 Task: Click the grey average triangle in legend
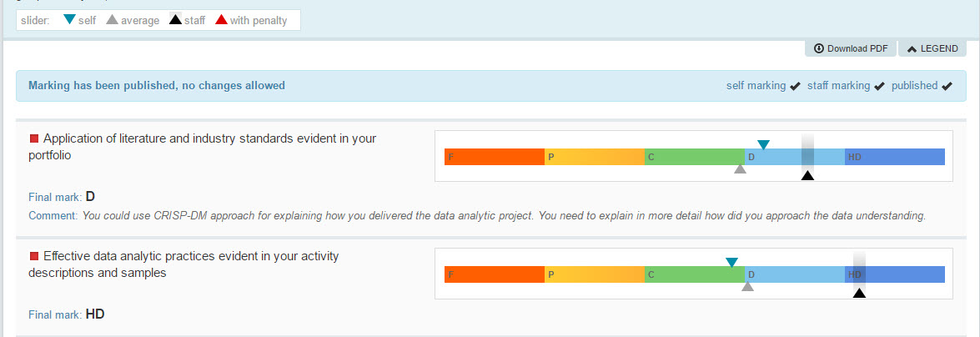(112, 19)
